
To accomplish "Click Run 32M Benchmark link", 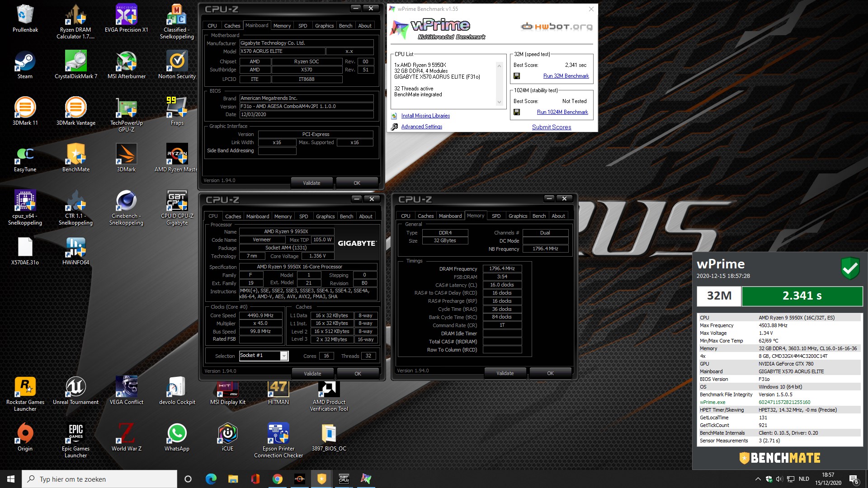I will click(x=566, y=76).
